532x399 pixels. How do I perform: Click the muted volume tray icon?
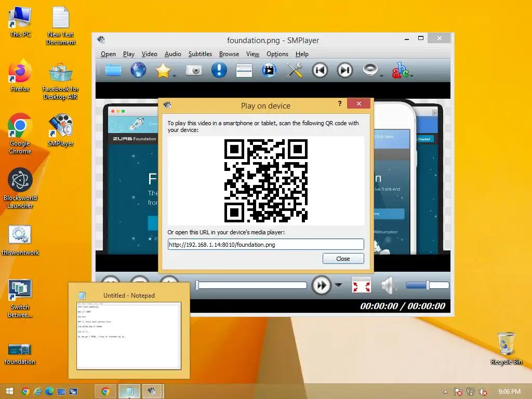tap(483, 392)
